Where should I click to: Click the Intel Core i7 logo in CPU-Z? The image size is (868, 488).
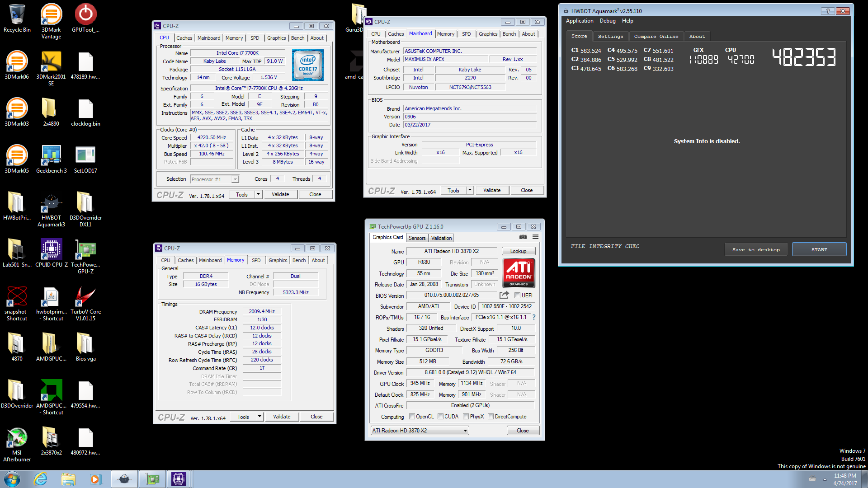coord(308,65)
